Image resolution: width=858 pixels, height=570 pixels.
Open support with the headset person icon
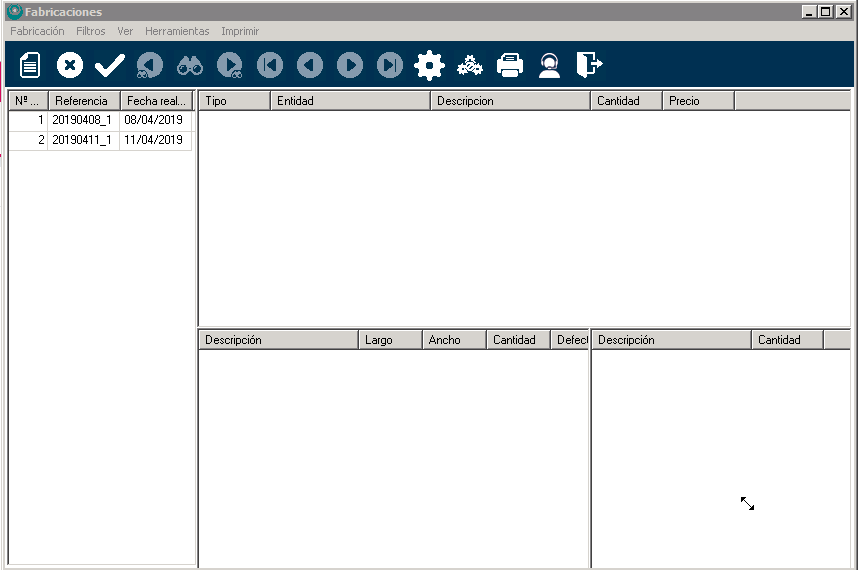[x=549, y=66]
